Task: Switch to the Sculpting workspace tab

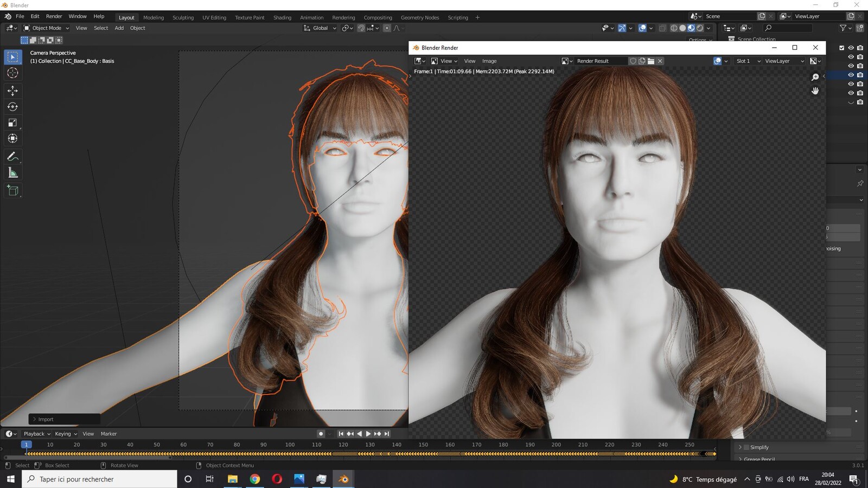Action: tap(183, 17)
